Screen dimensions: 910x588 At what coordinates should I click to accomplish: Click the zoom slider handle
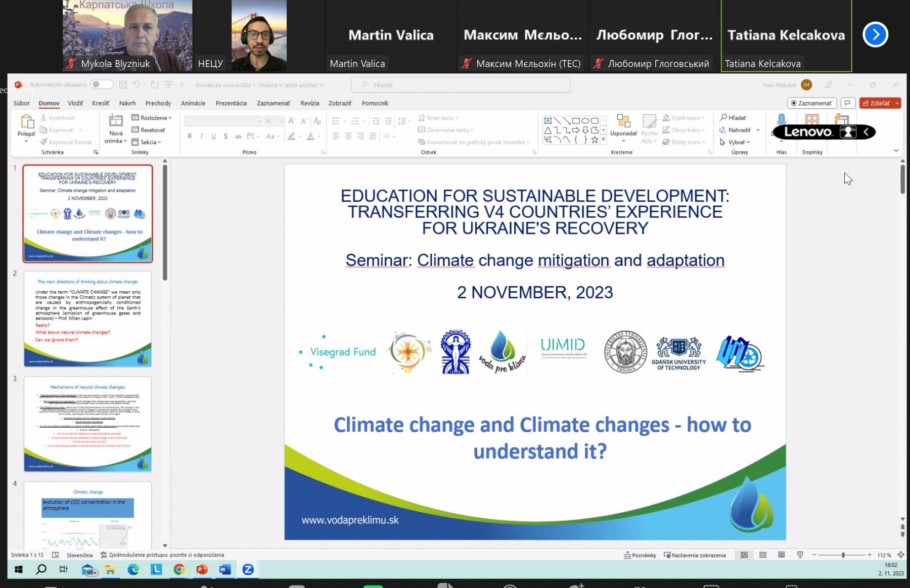point(843,555)
